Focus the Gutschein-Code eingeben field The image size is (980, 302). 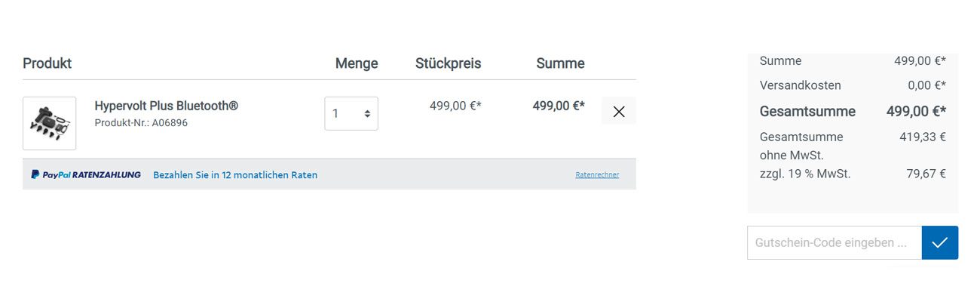(x=835, y=242)
